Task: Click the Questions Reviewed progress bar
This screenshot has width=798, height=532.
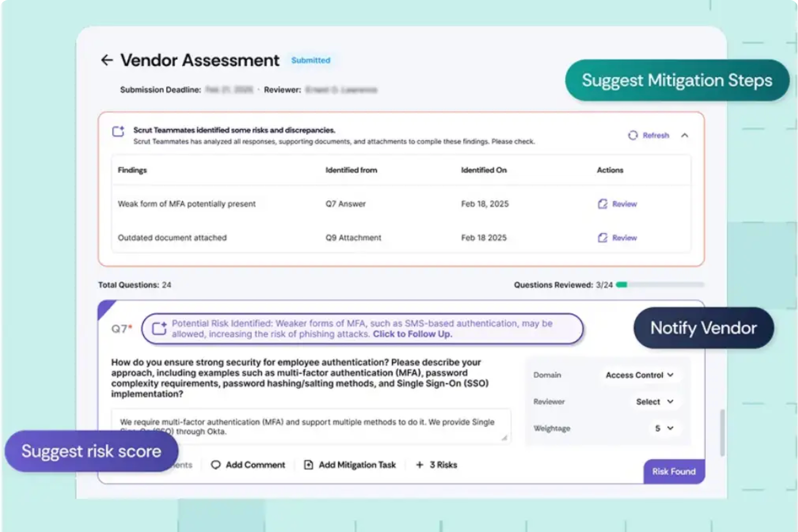Action: (x=660, y=285)
